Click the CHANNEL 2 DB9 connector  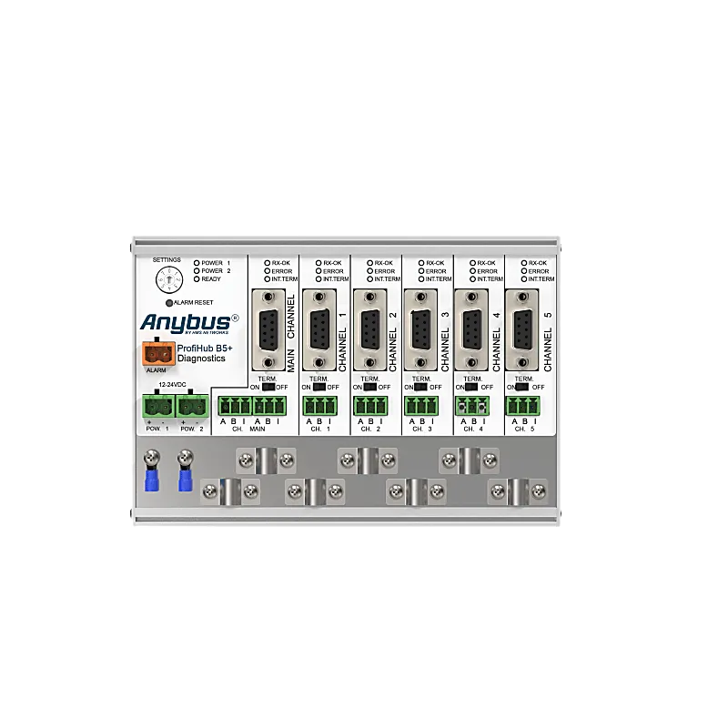point(370,329)
